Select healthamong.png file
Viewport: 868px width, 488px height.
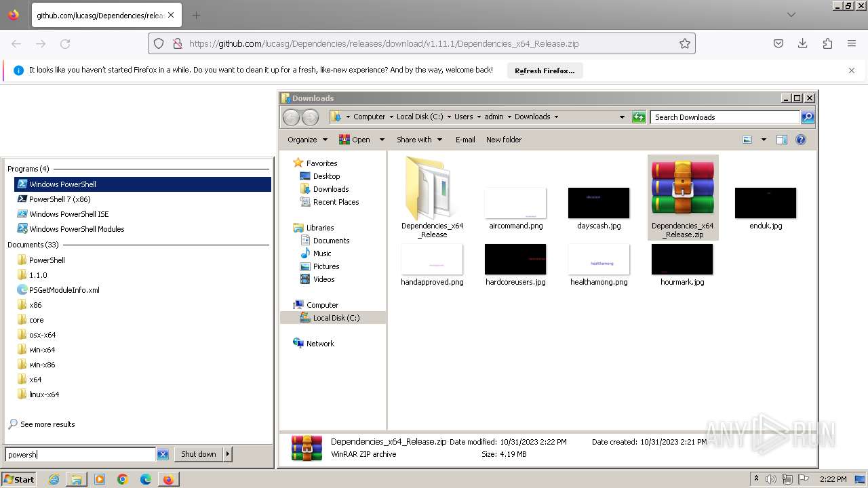(599, 264)
